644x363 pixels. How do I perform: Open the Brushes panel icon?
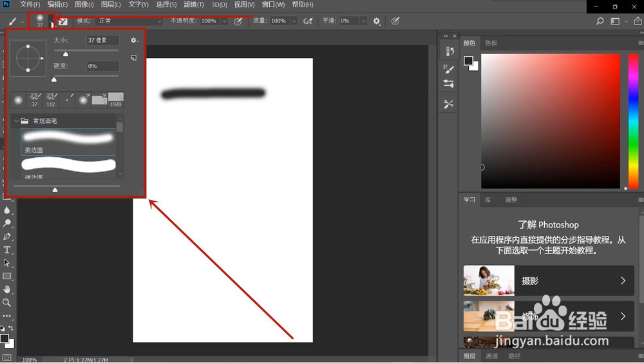click(448, 83)
